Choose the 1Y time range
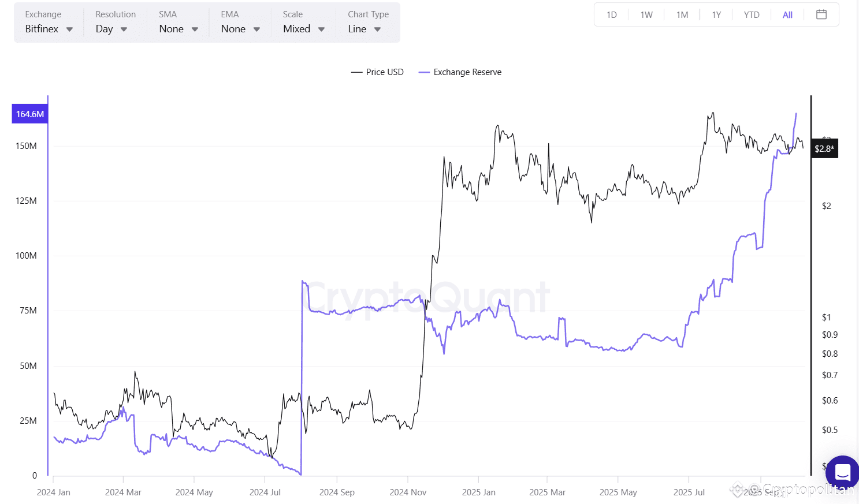This screenshot has height=504, width=859. (x=716, y=15)
